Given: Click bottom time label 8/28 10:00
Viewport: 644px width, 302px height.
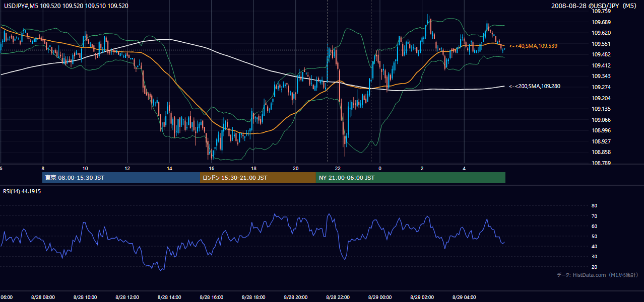Looking at the screenshot, I should pos(85,297).
